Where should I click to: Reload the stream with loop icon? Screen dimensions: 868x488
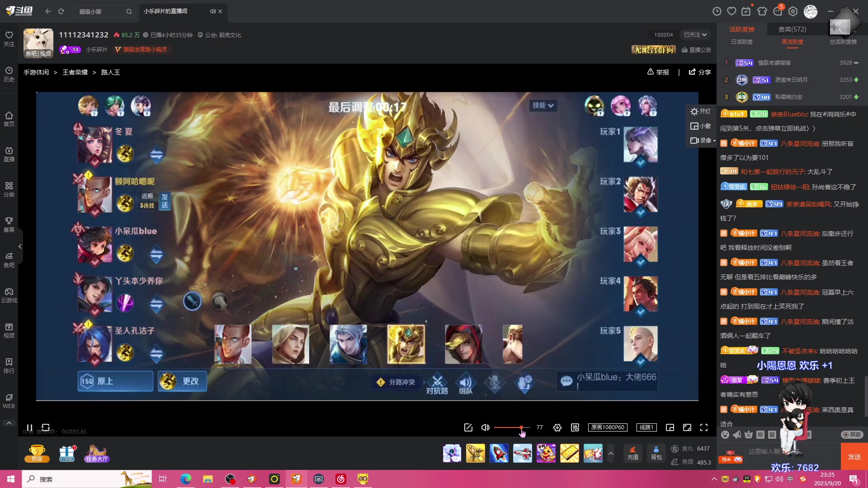tap(46, 427)
